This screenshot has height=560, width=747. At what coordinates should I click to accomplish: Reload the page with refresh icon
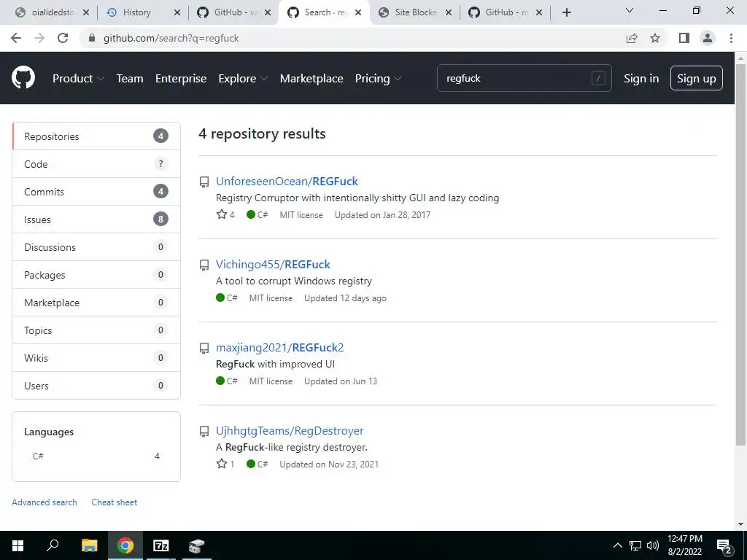63,38
